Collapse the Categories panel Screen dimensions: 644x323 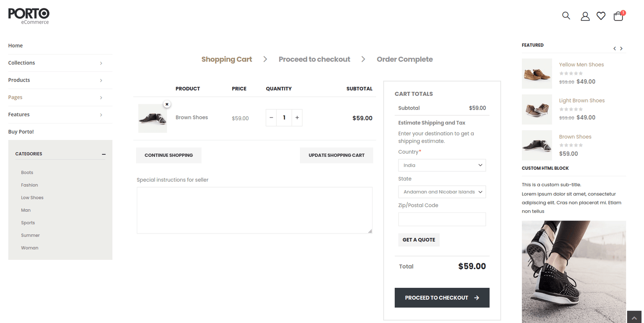click(103, 154)
